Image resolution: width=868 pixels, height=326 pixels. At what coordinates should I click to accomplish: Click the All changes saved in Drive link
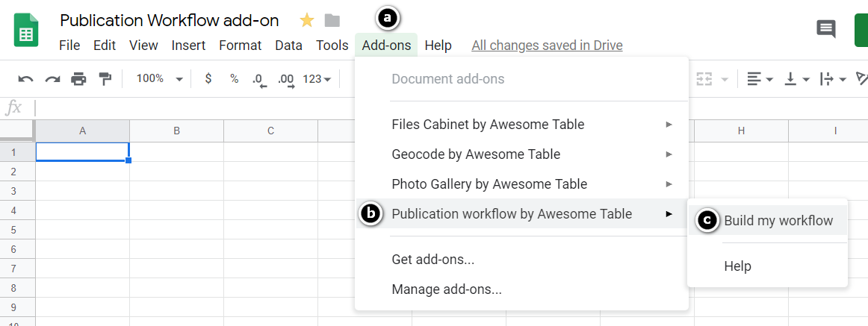[x=547, y=46]
